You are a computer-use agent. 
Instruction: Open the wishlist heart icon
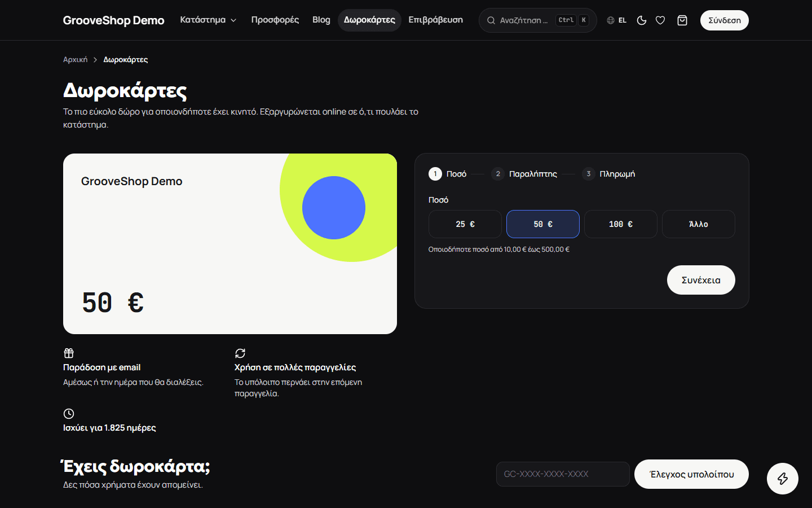tap(660, 20)
